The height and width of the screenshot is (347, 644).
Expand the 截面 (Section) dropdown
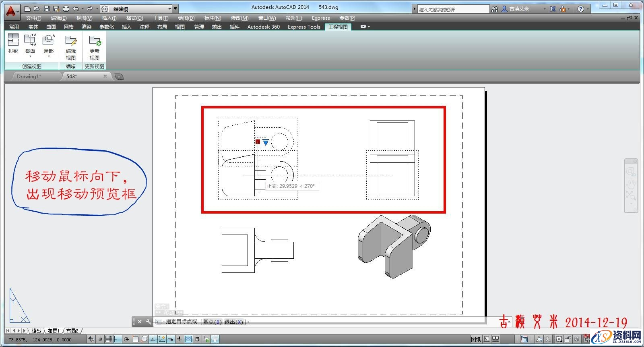pyautogui.click(x=30, y=56)
